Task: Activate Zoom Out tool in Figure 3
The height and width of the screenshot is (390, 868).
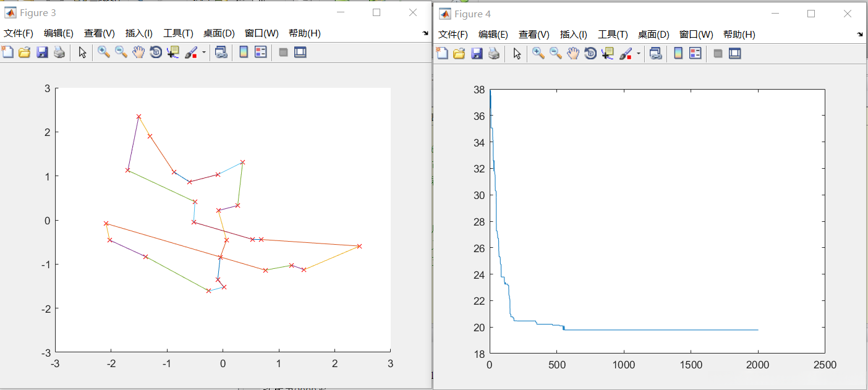Action: pos(121,53)
